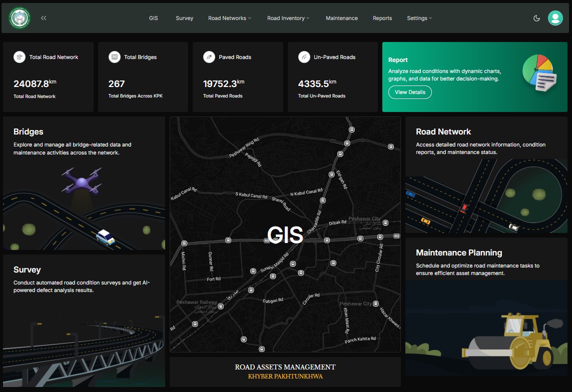Click the large GIS label on map
The height and width of the screenshot is (392, 572).
pyautogui.click(x=285, y=234)
